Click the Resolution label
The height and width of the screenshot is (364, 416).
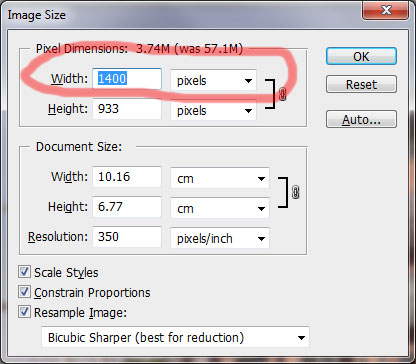58,237
